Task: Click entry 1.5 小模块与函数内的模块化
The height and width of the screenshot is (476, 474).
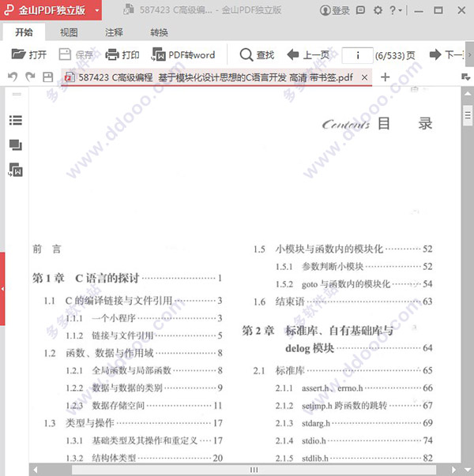Action: pos(343,249)
